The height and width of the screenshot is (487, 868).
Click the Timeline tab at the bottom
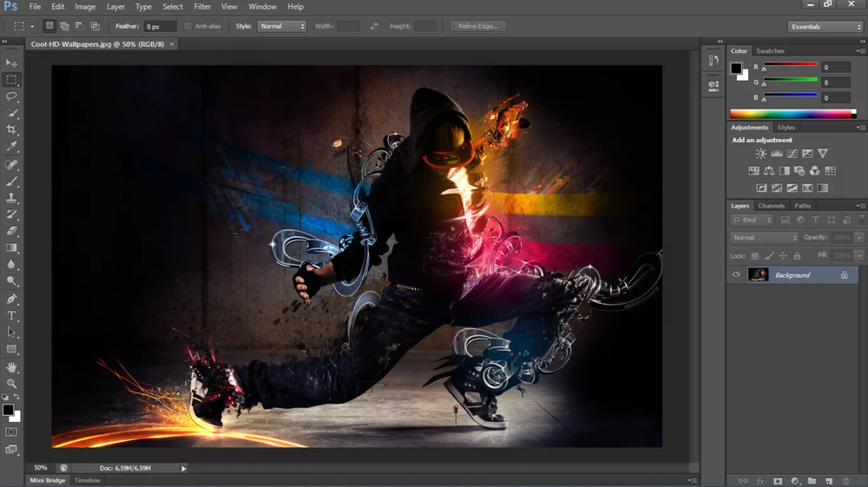pyautogui.click(x=87, y=480)
